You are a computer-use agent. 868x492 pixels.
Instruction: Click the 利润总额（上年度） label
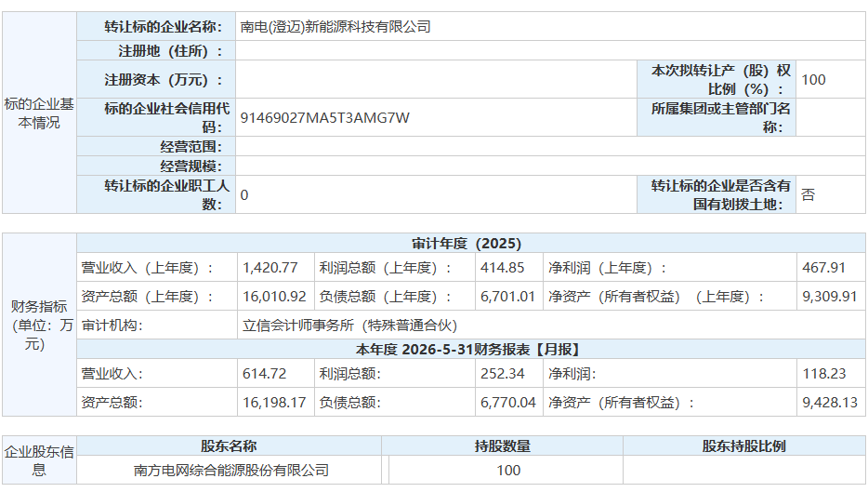[x=386, y=268]
